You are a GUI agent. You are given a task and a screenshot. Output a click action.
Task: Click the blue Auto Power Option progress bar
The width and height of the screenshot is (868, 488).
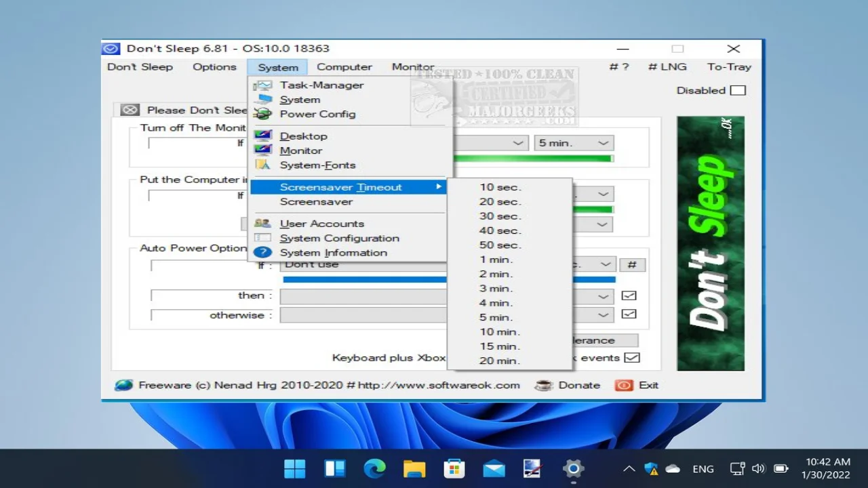(x=449, y=279)
